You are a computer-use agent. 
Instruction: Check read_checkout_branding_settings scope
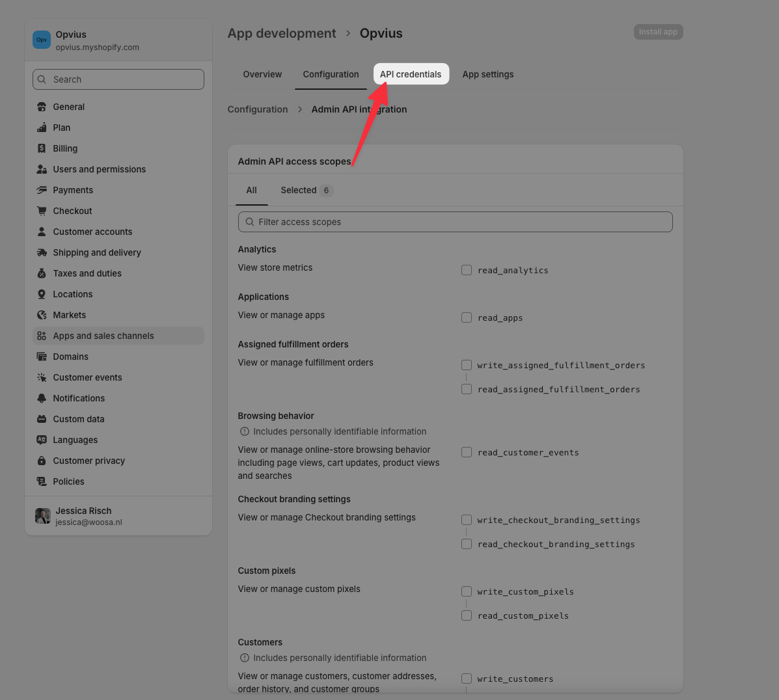pyautogui.click(x=467, y=545)
